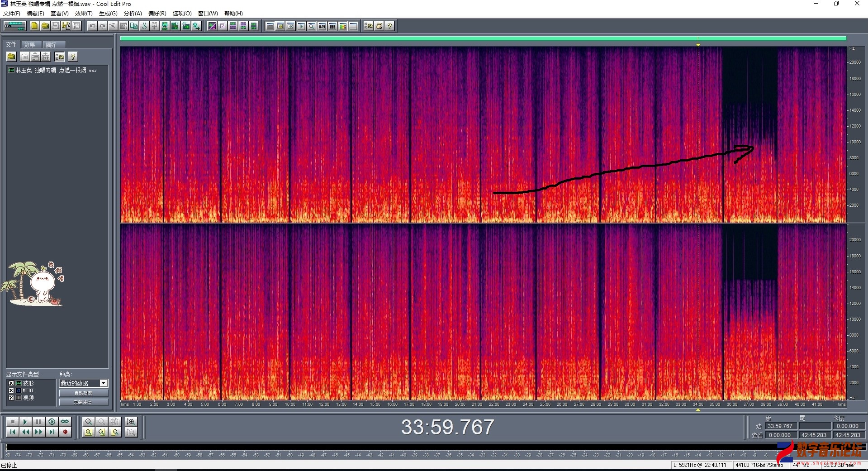Image resolution: width=868 pixels, height=471 pixels.
Task: Uncheck the 波形 file type checkbox
Action: [x=11, y=383]
